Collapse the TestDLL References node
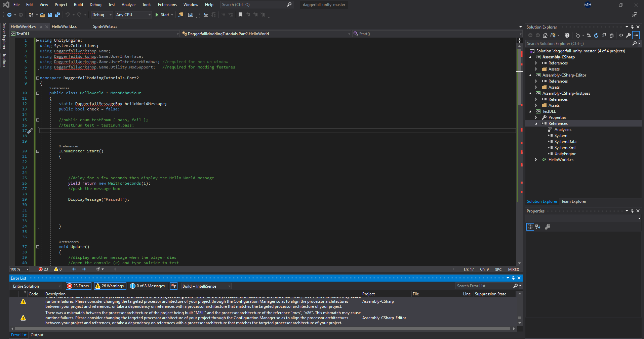Screen dimensions: 644x339 [536, 124]
